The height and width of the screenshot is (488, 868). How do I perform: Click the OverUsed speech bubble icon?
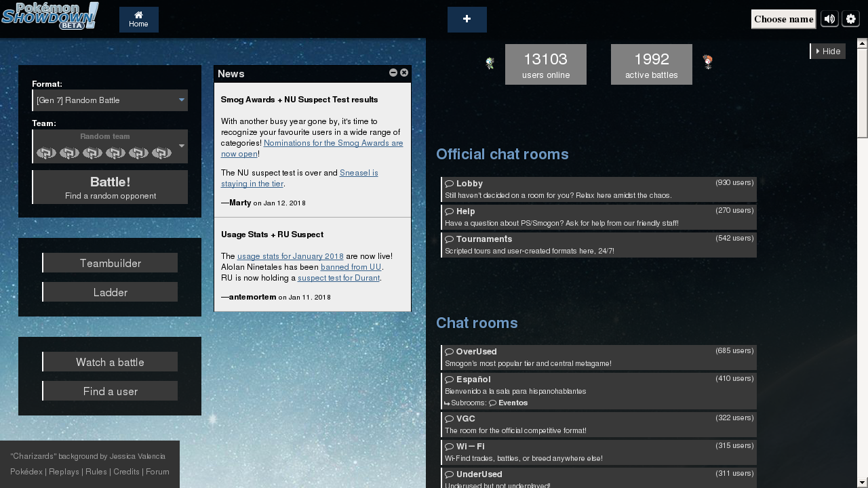click(x=449, y=352)
